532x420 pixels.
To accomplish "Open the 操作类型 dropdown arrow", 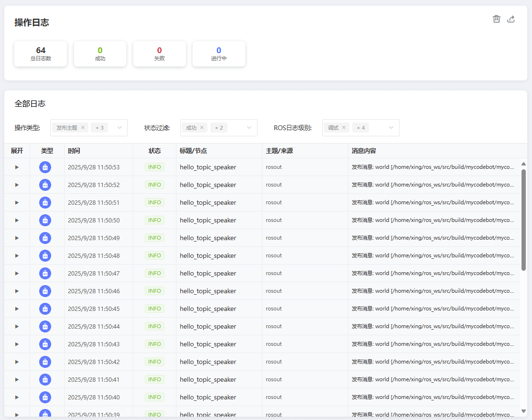I will 119,128.
